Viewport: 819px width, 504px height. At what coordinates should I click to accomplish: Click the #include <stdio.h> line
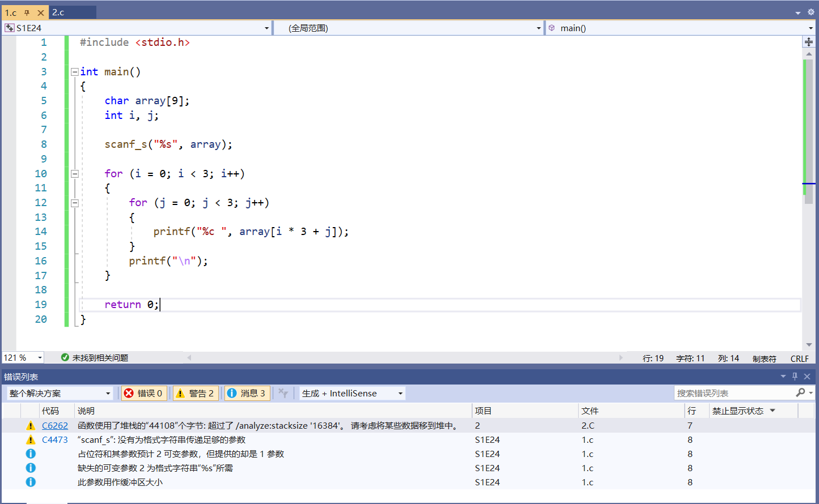[135, 42]
